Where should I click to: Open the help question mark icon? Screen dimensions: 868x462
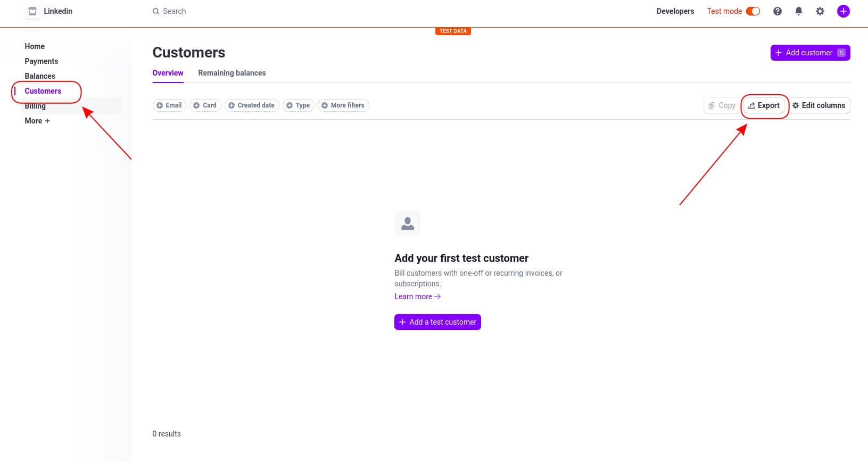778,11
